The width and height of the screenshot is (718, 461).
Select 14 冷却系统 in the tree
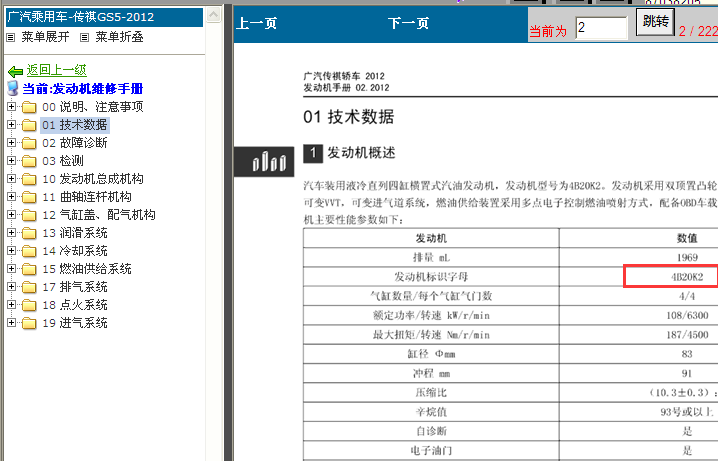75,251
